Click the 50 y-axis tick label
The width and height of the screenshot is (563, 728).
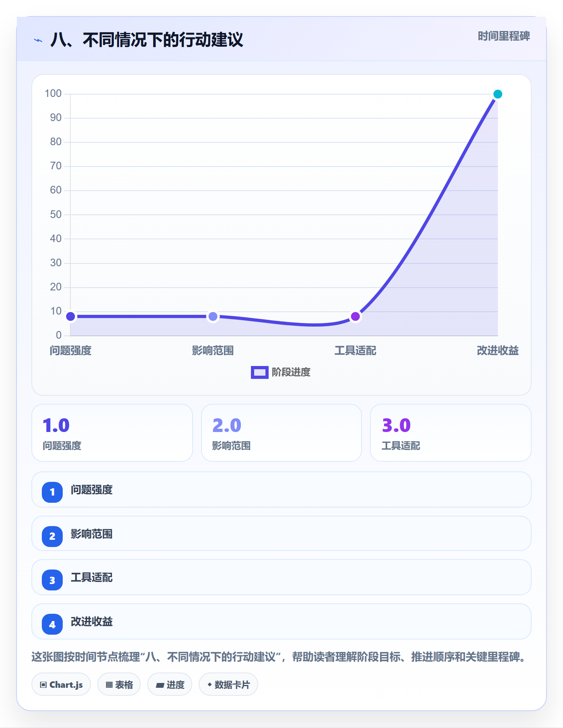[x=56, y=214]
